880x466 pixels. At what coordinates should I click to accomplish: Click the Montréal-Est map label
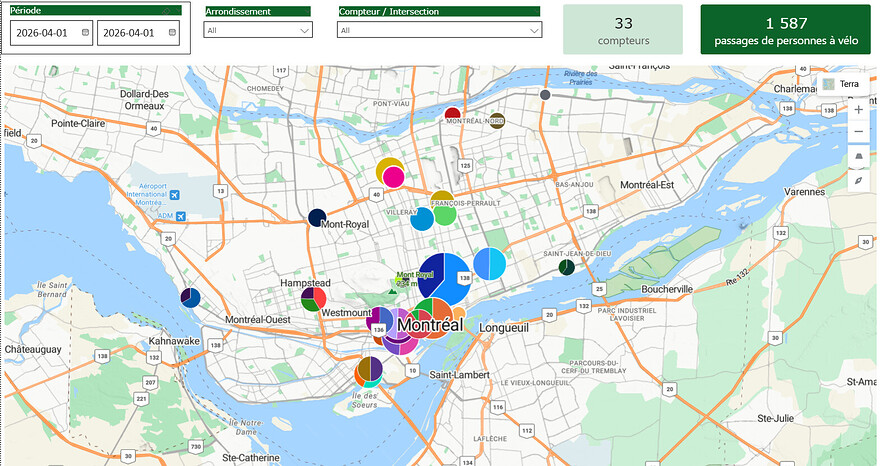click(647, 185)
